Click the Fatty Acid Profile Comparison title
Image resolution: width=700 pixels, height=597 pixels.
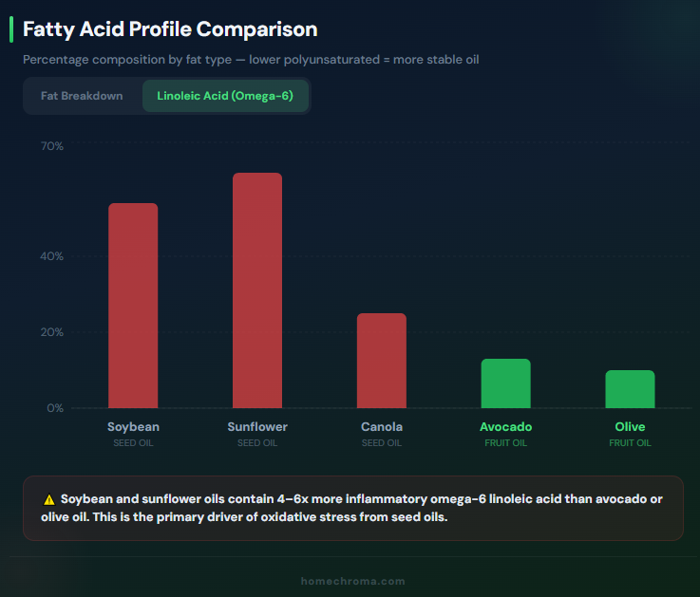coord(170,29)
